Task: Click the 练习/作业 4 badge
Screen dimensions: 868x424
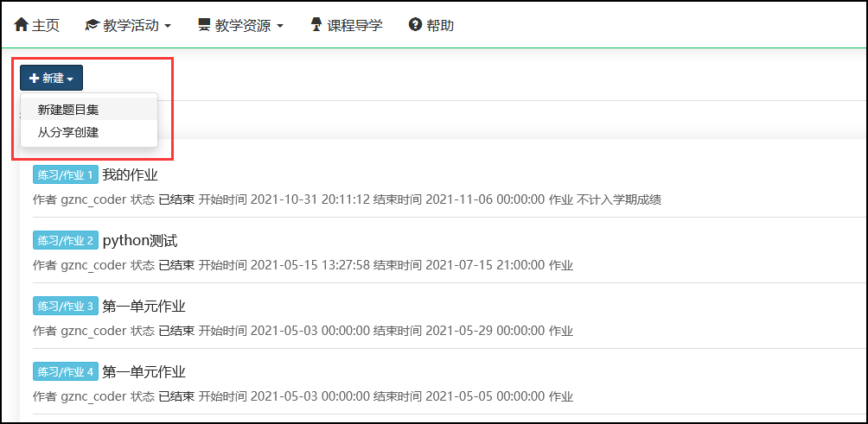Action: (66, 371)
